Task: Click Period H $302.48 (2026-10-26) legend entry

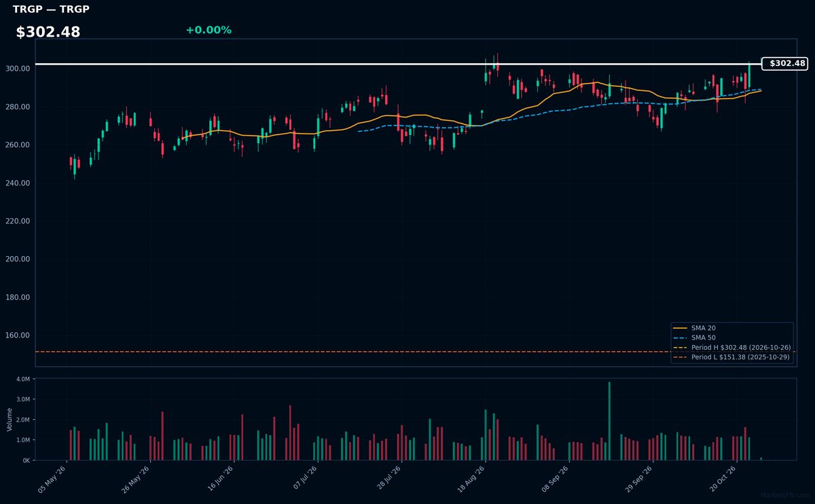Action: click(x=731, y=347)
